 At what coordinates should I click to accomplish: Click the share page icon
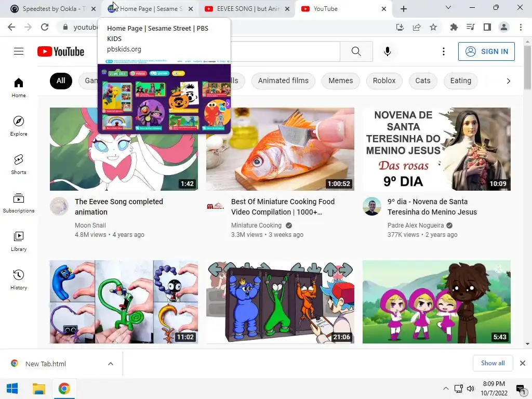pyautogui.click(x=417, y=27)
